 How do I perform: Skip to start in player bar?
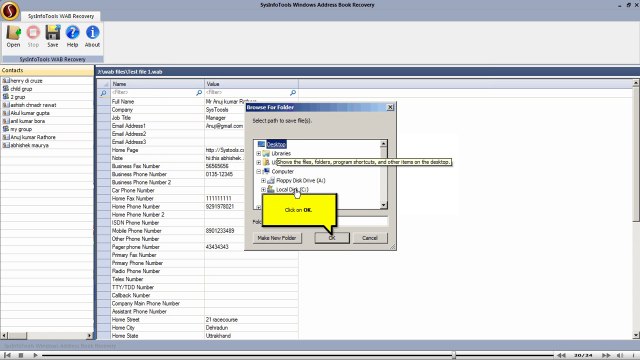(x=7, y=355)
